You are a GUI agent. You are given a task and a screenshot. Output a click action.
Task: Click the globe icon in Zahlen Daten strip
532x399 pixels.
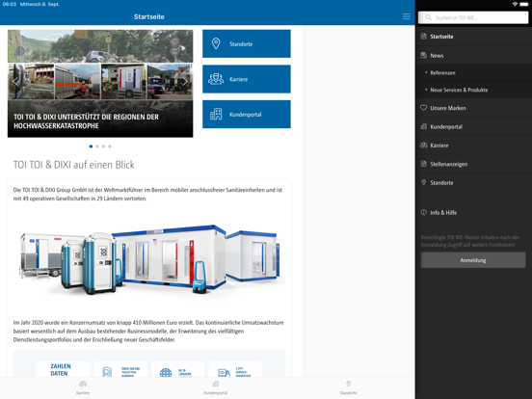click(166, 373)
